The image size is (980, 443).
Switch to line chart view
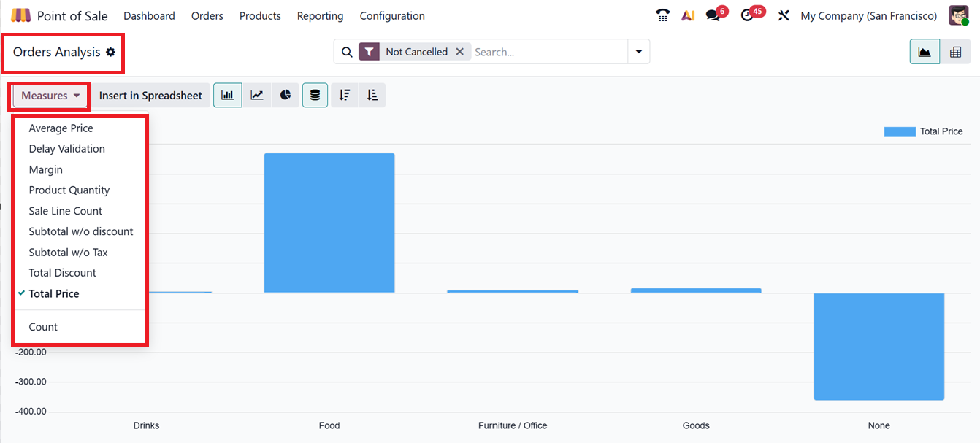(257, 96)
